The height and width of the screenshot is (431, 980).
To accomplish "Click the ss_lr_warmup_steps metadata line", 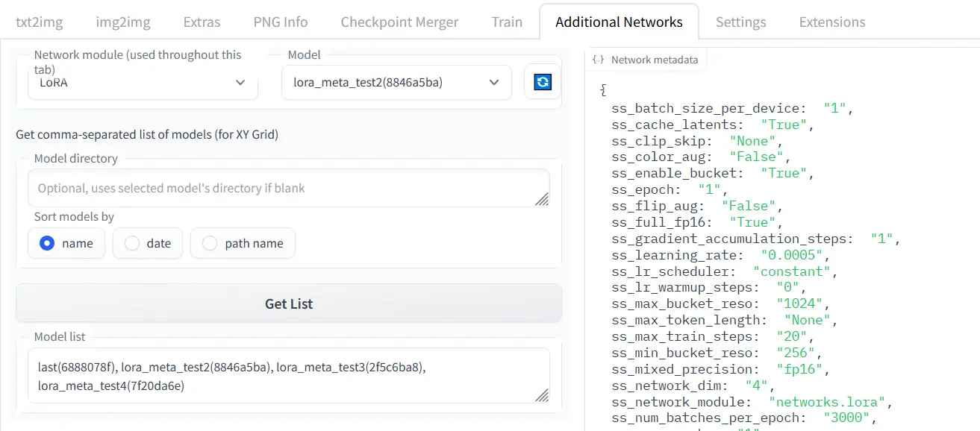I will click(x=709, y=287).
